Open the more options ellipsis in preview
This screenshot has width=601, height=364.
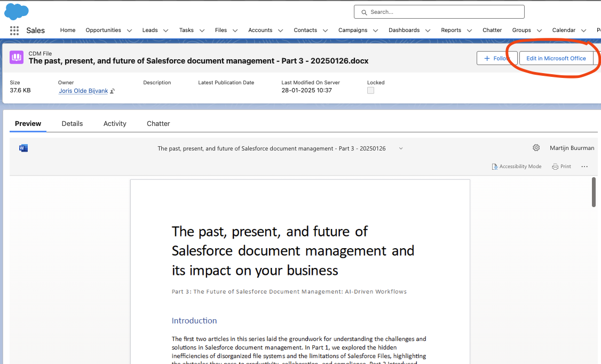pyautogui.click(x=584, y=167)
